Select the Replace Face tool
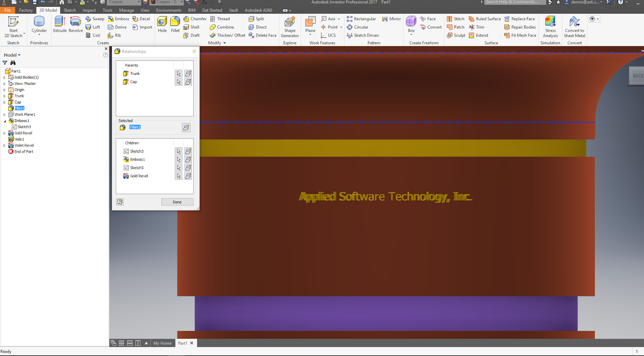Image resolution: width=644 pixels, height=356 pixels. tap(520, 19)
